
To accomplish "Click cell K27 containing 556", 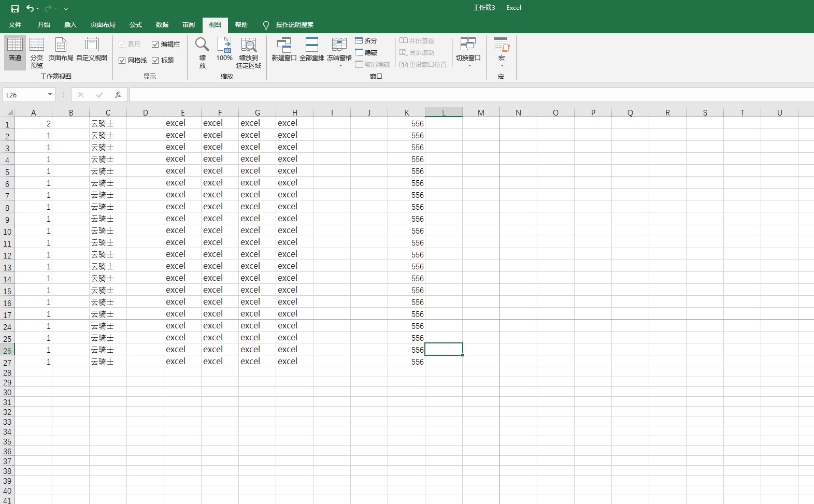I will pos(407,362).
